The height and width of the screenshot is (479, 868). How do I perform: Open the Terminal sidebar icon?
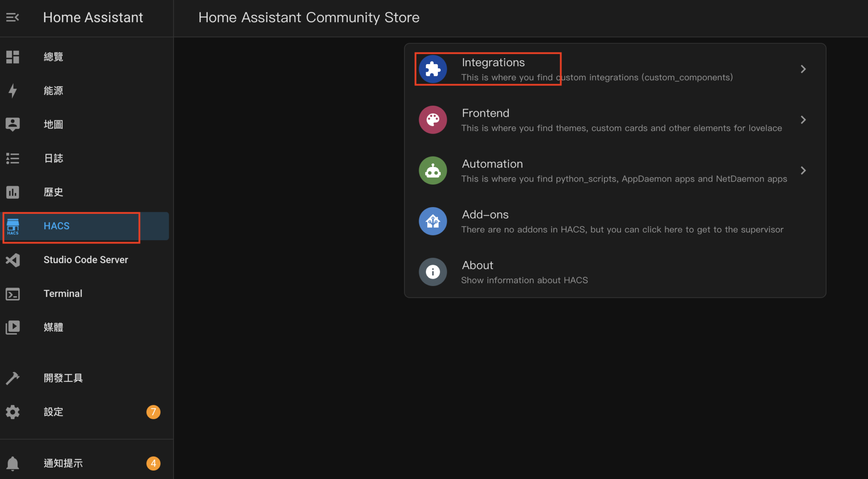click(x=13, y=294)
